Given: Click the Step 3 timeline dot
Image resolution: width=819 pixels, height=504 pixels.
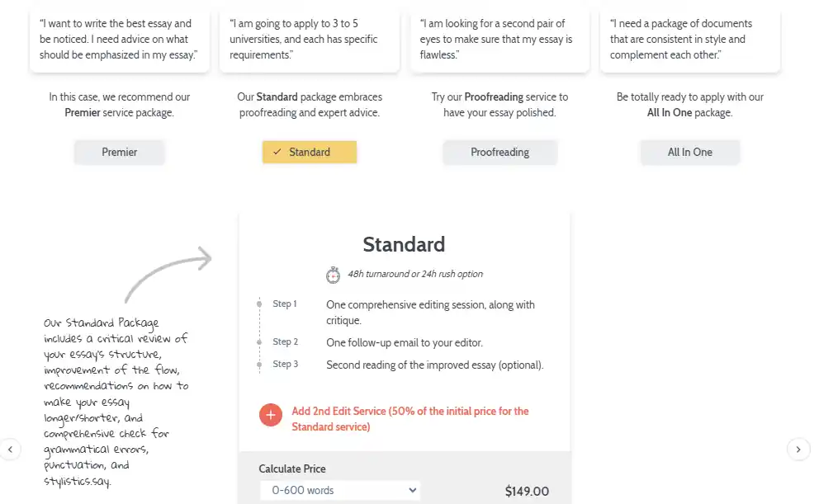Looking at the screenshot, I should (259, 364).
